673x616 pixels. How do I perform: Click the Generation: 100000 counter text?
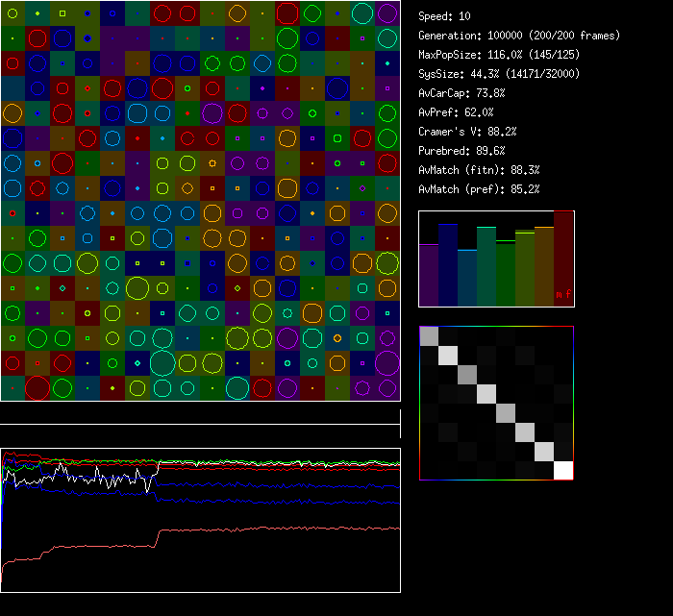tap(518, 36)
